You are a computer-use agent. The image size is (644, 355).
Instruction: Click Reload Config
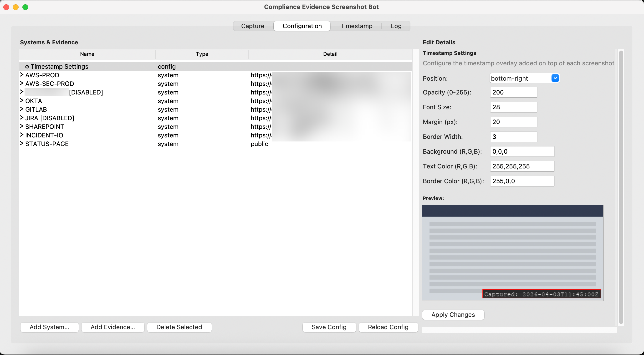tap(388, 327)
